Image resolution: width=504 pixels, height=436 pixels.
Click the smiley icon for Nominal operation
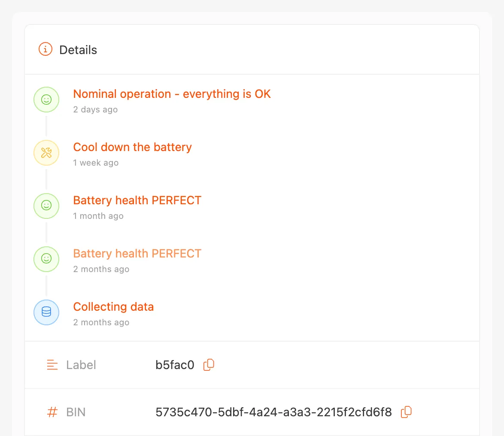point(46,100)
